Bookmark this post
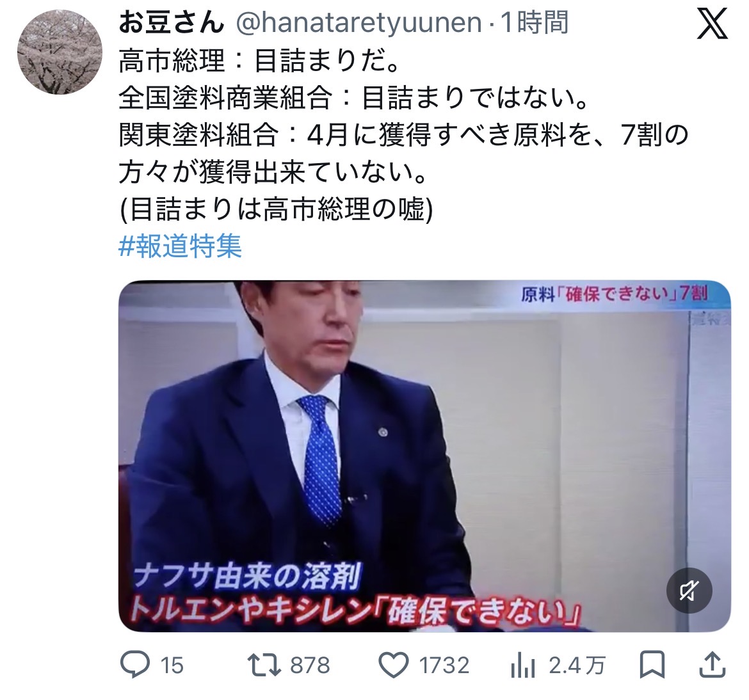749x700 pixels. click(652, 665)
